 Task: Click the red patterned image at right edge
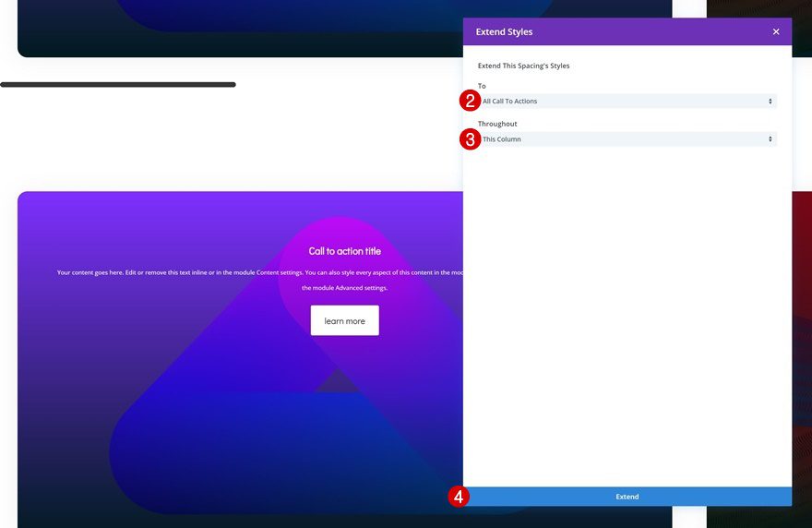802,357
